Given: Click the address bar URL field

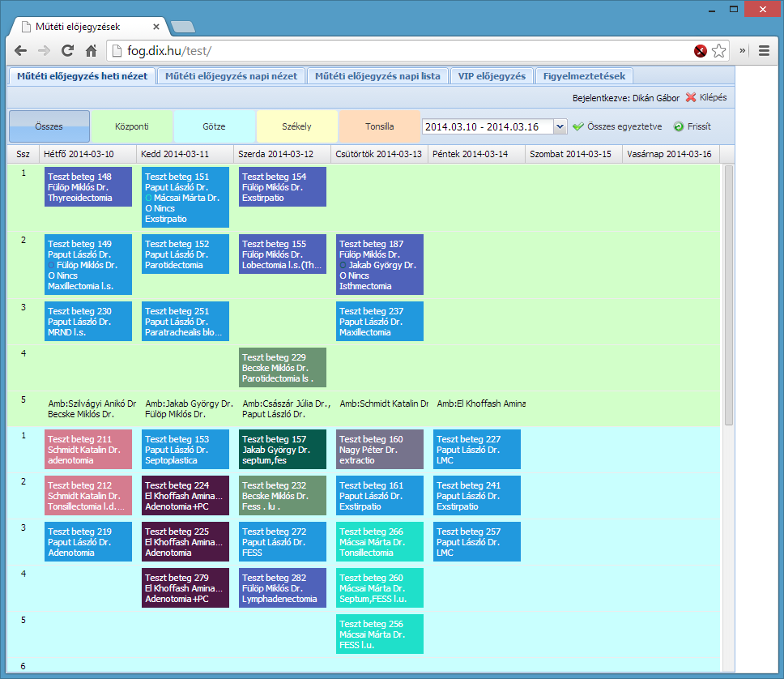Looking at the screenshot, I should 400,50.
